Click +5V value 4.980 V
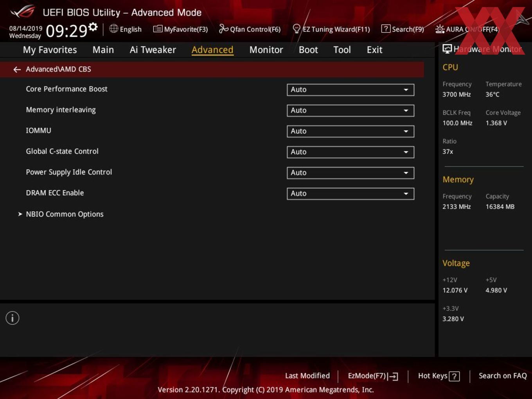This screenshot has width=532, height=399. pos(496,291)
